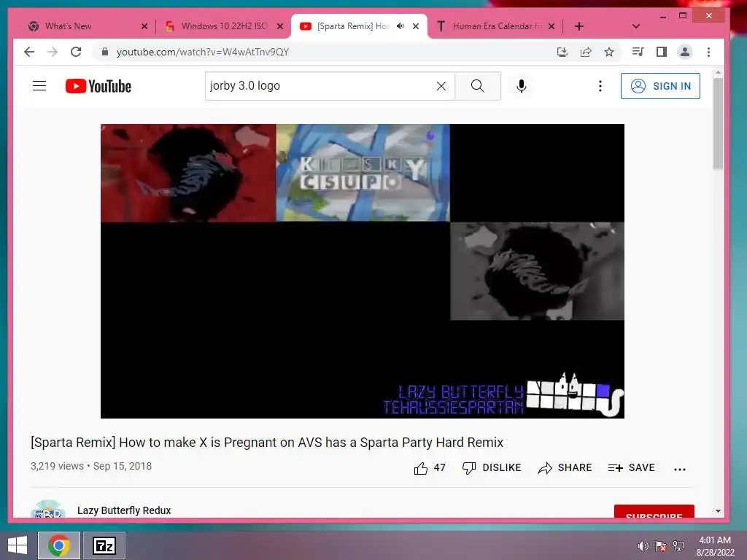Open more actions ellipsis under video
The width and height of the screenshot is (747, 560).
pyautogui.click(x=680, y=469)
